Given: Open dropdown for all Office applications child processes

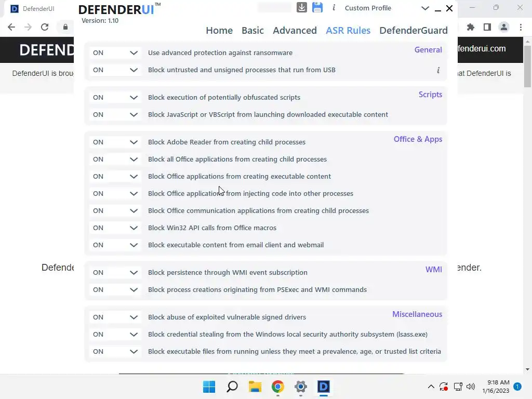Looking at the screenshot, I should [x=115, y=159].
